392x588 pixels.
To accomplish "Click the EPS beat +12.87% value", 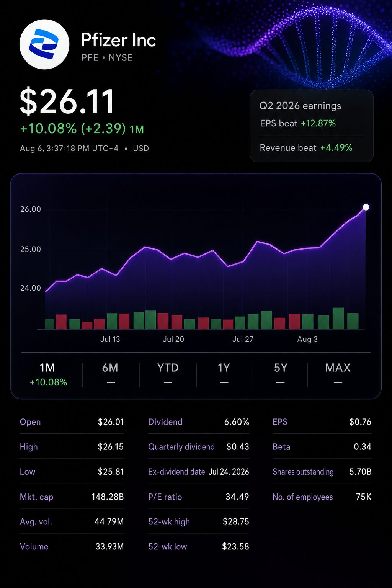I will [318, 123].
